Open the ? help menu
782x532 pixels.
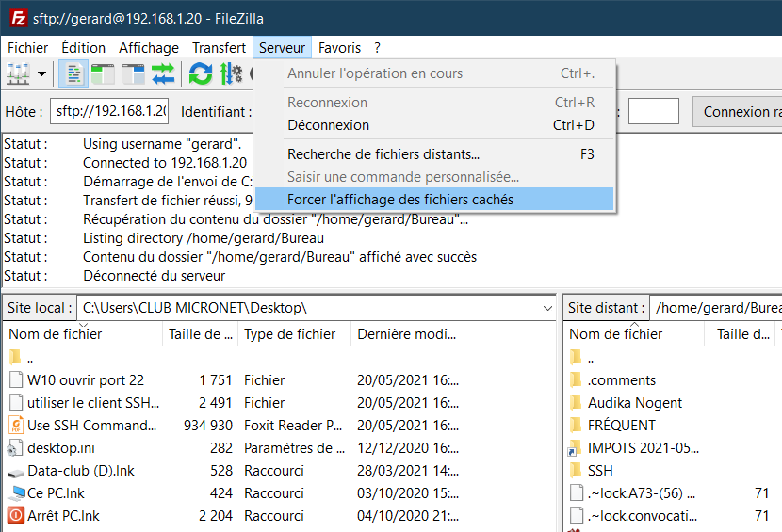pos(377,48)
